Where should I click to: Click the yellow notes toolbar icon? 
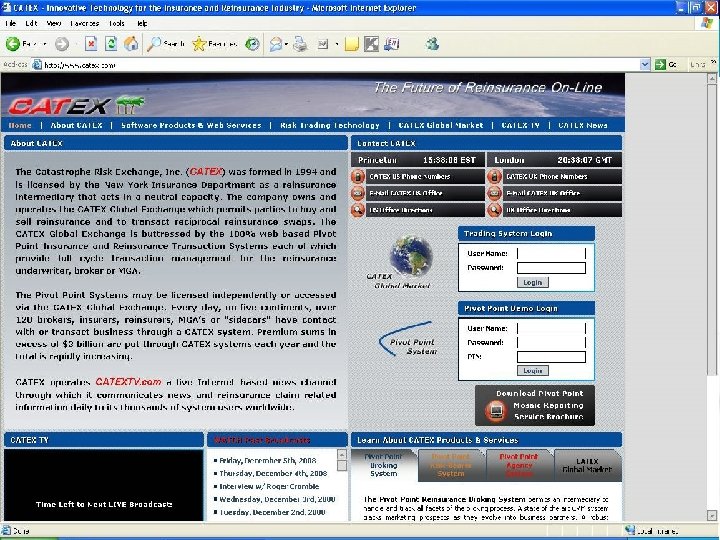point(351,44)
